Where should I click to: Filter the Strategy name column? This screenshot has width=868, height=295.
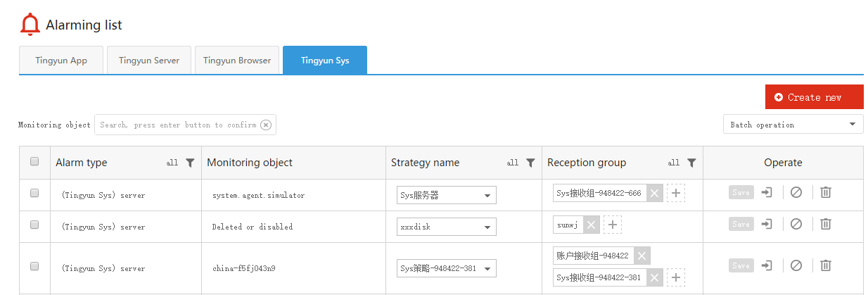coord(530,163)
